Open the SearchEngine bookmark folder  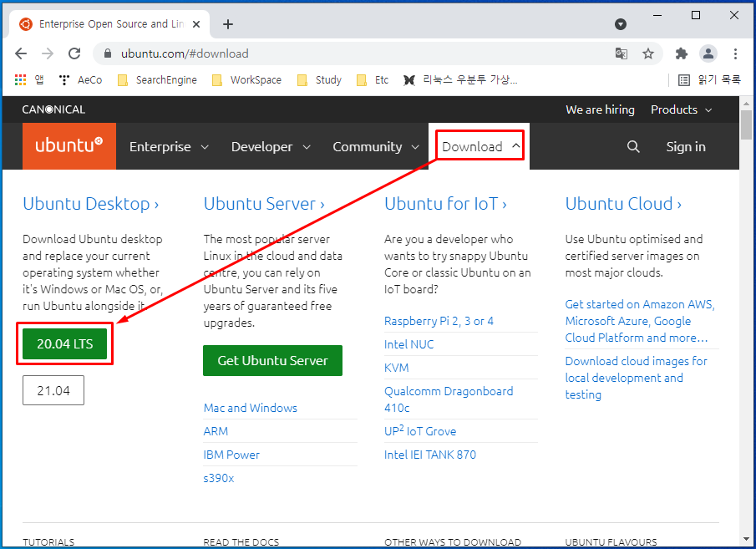[x=157, y=80]
